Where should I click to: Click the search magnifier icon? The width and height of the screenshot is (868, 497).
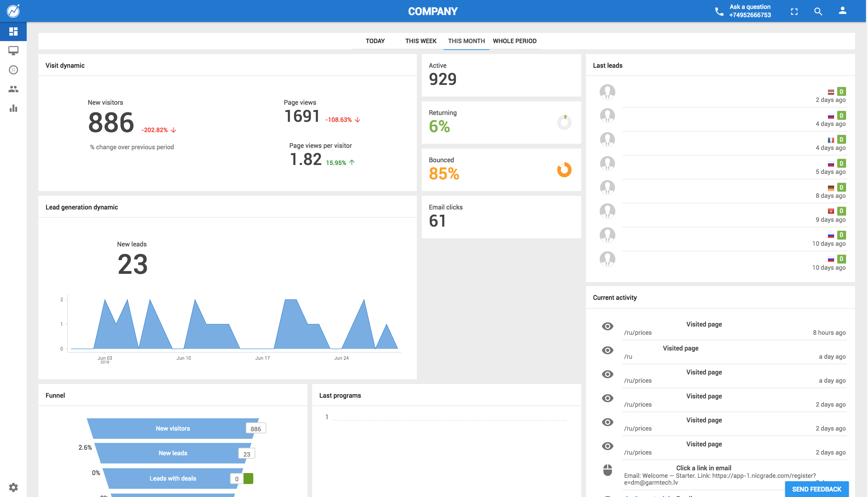pos(818,11)
